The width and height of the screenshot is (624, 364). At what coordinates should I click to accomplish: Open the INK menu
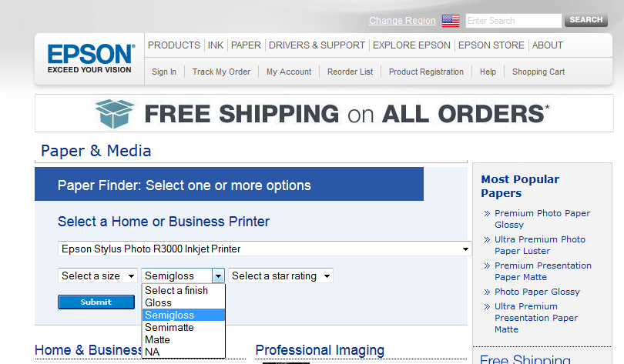pos(216,45)
